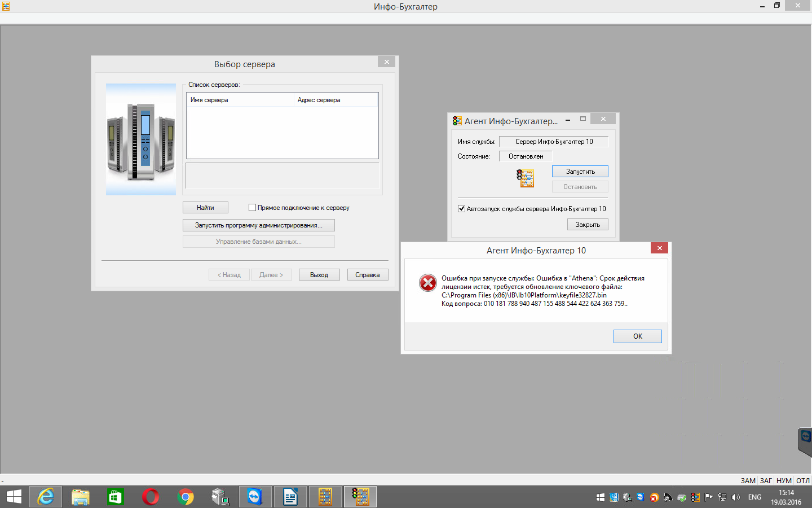Click 'Запустить программу администрирования...'
Viewport: 812px width, 508px height.
coord(259,225)
